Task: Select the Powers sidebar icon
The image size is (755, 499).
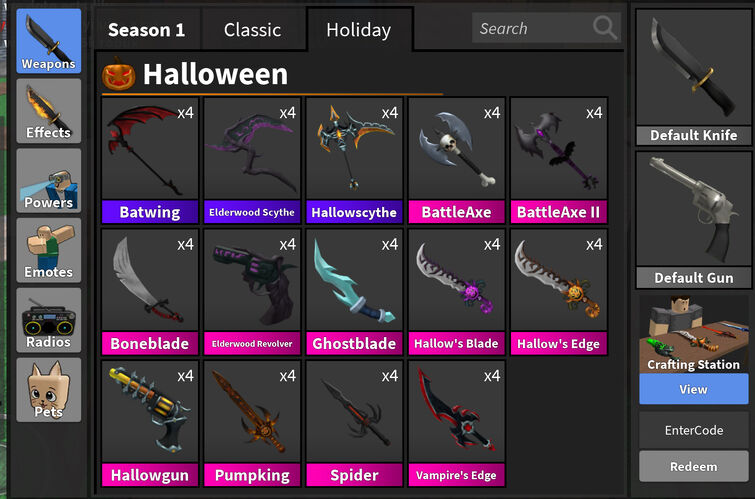Action: coord(49,181)
